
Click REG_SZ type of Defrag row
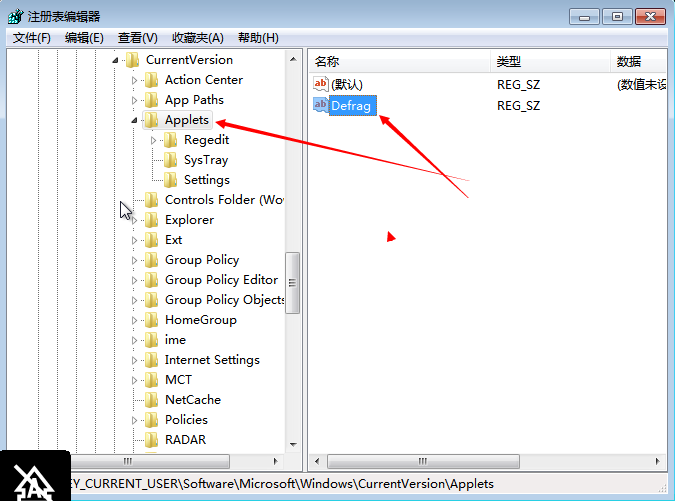pyautogui.click(x=518, y=105)
